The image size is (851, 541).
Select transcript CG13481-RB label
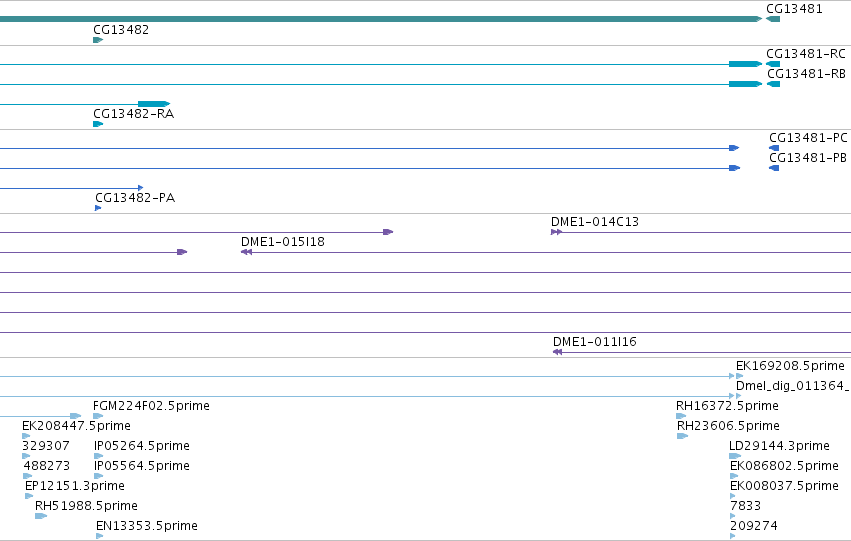pyautogui.click(x=806, y=74)
